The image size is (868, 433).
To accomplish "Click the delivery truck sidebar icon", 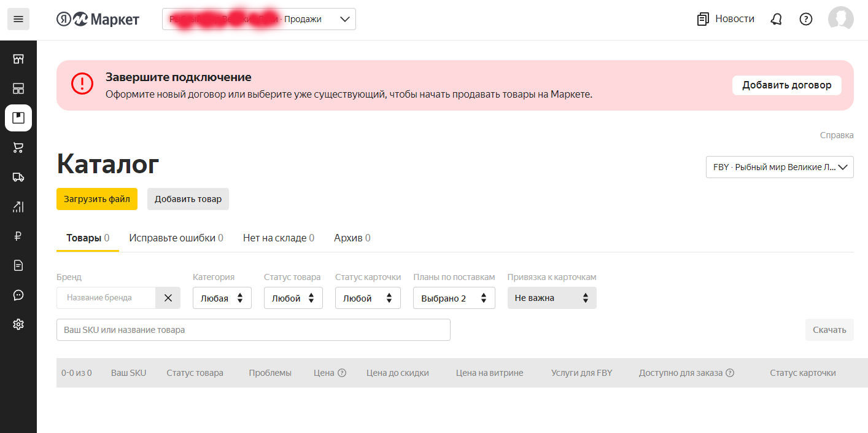I will (x=18, y=177).
